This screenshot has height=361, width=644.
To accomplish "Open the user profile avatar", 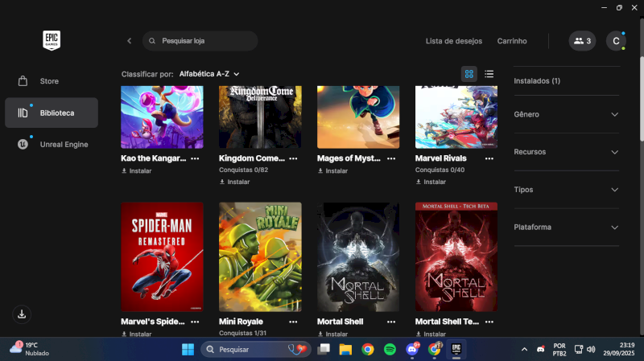I will click(x=616, y=41).
